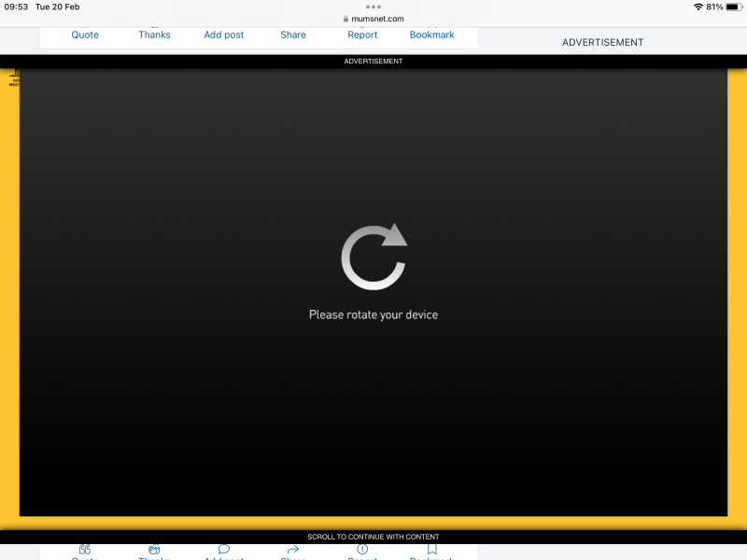Image resolution: width=747 pixels, height=560 pixels.
Task: Click the Bookmark text button
Action: pyautogui.click(x=431, y=35)
